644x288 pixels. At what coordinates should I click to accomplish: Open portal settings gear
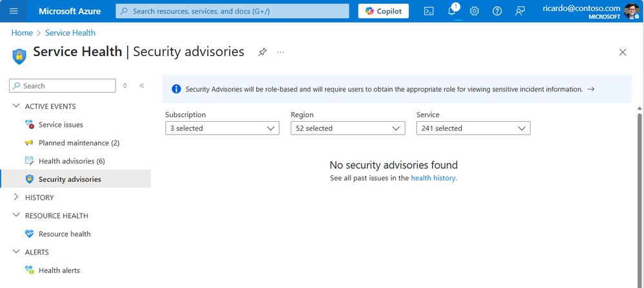(474, 11)
